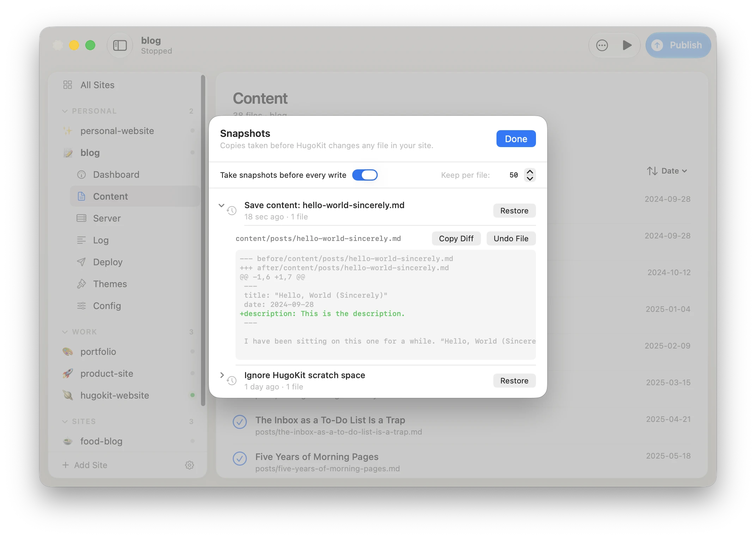Click the hugokit-website planet icon
756x539 pixels.
(x=68, y=395)
